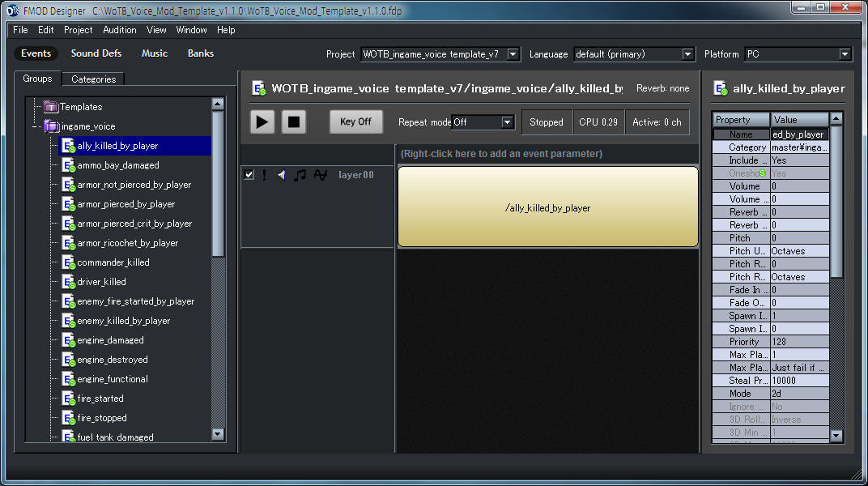Open the Window menu

(192, 30)
